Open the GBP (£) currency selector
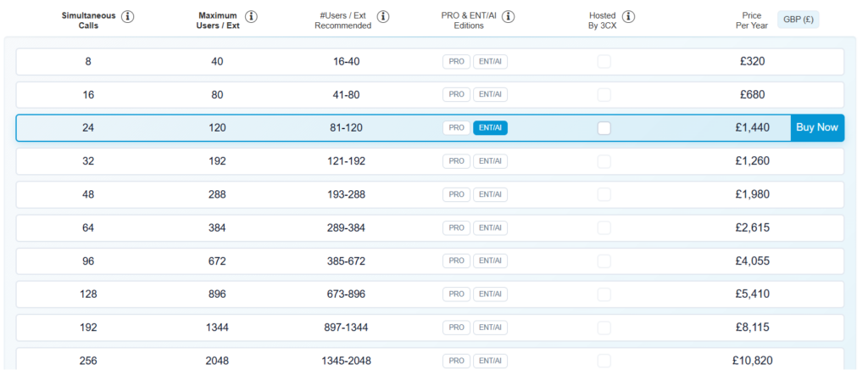 pyautogui.click(x=798, y=20)
